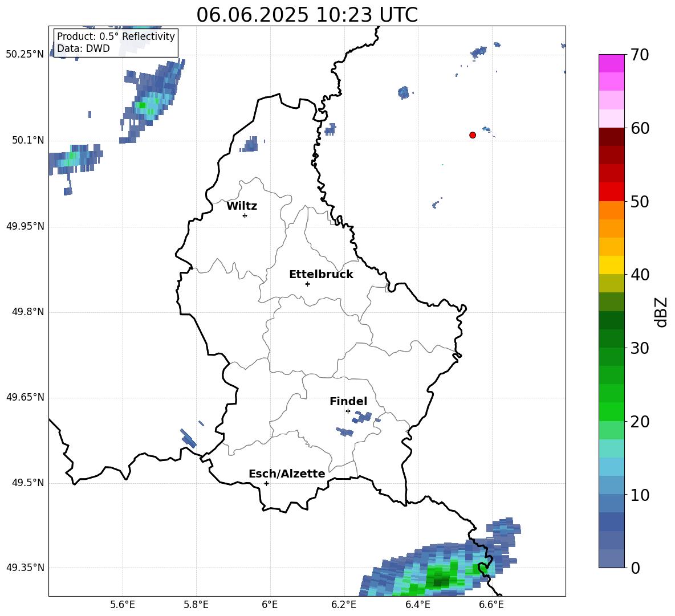Click the 49.8°N latitude label
The image size is (675, 616).
pyautogui.click(x=28, y=312)
